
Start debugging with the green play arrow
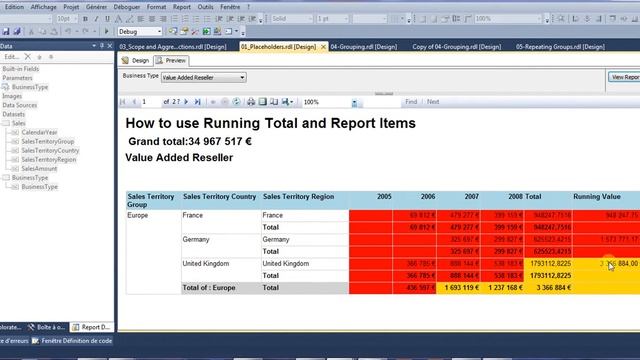coord(107,31)
